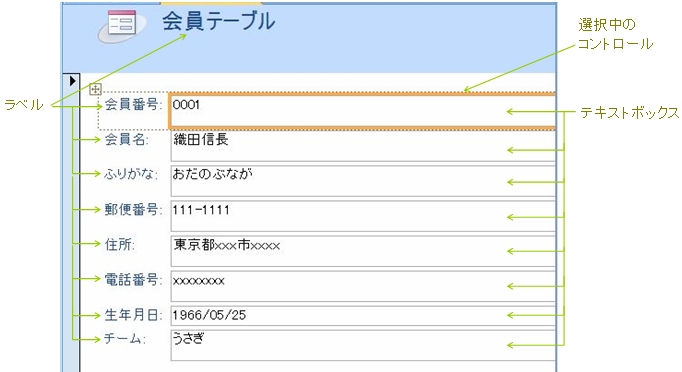Select the layout move handle above 会員番号

click(95, 89)
